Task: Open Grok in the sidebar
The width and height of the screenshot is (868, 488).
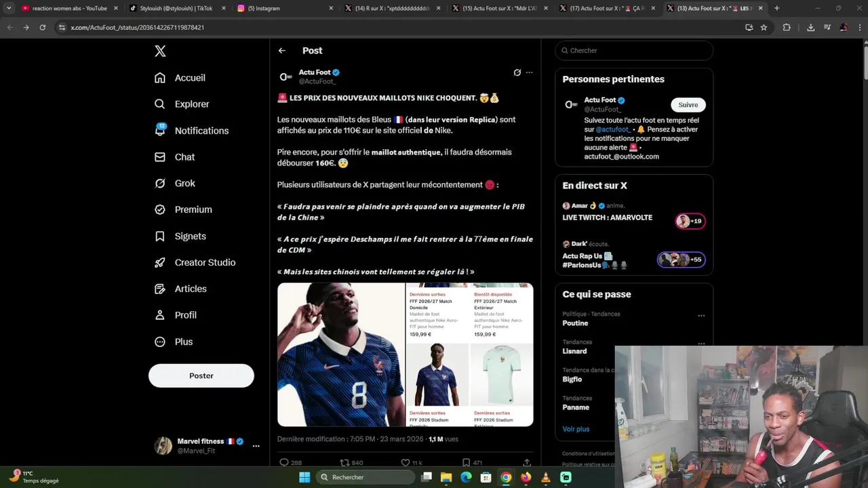Action: pyautogui.click(x=174, y=183)
